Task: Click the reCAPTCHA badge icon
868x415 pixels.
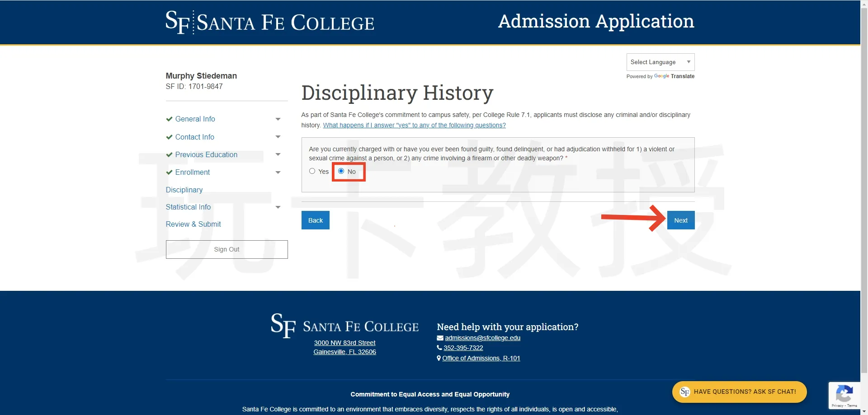Action: pos(844,394)
